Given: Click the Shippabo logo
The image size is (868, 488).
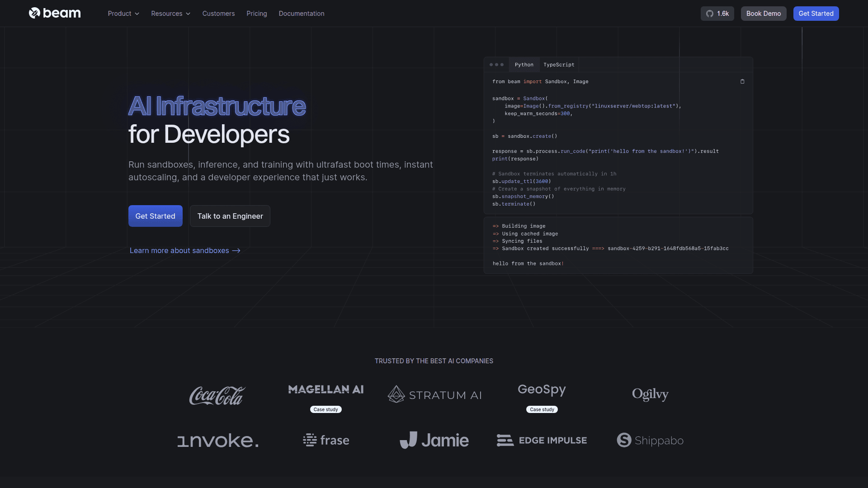Looking at the screenshot, I should pyautogui.click(x=650, y=440).
